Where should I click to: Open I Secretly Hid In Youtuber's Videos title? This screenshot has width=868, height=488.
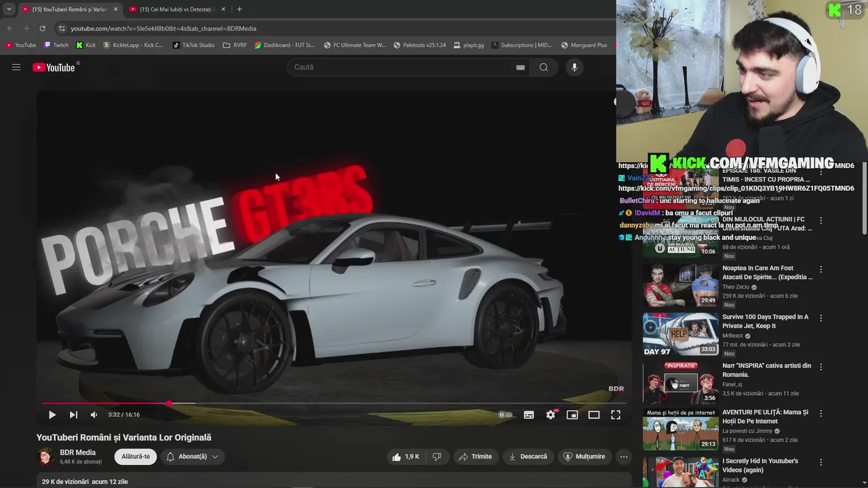[x=760, y=465]
